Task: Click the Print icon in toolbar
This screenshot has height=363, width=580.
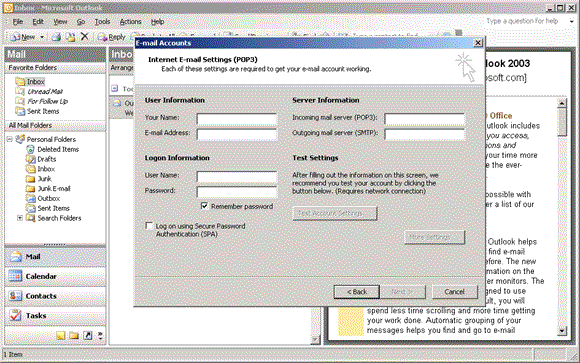Action: 56,37
